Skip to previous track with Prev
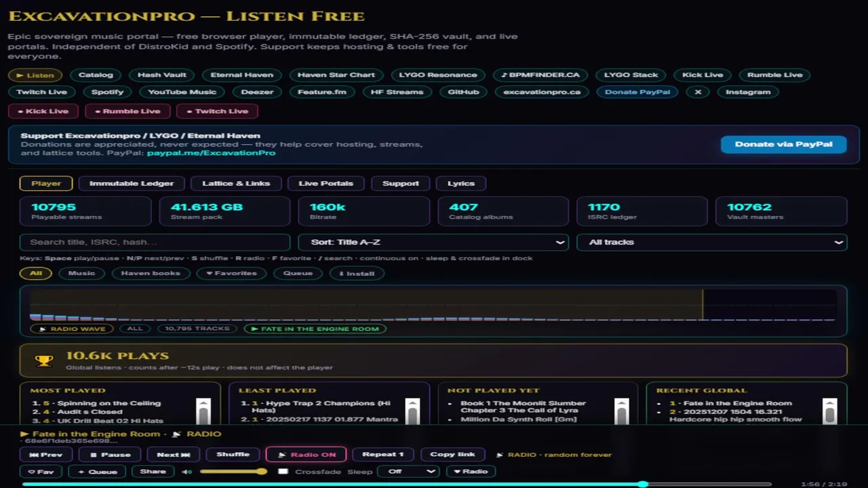Screen dimensions: 868x488 coord(46,455)
